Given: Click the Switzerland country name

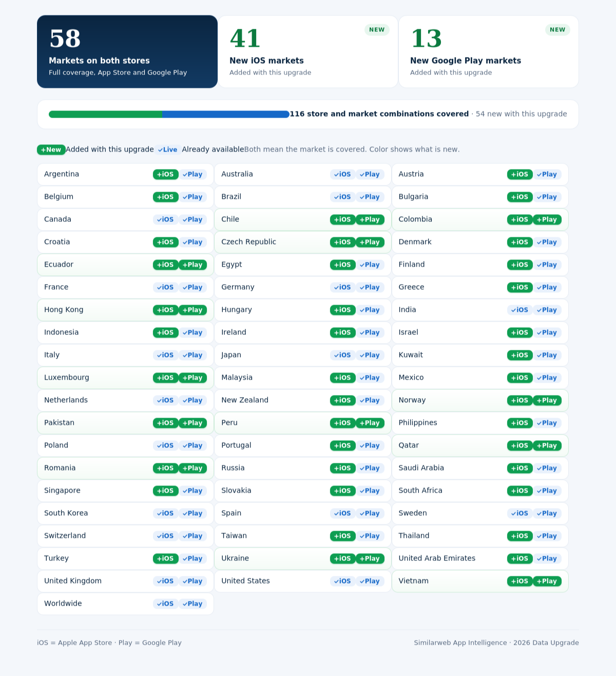Looking at the screenshot, I should pos(65,536).
